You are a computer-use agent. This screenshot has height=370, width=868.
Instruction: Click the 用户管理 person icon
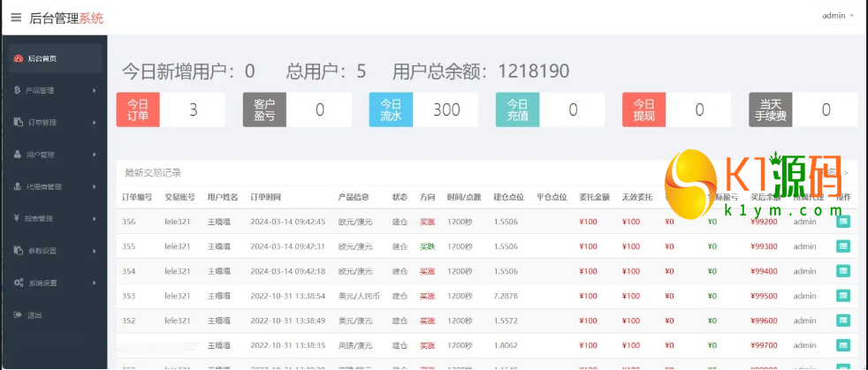tap(18, 155)
